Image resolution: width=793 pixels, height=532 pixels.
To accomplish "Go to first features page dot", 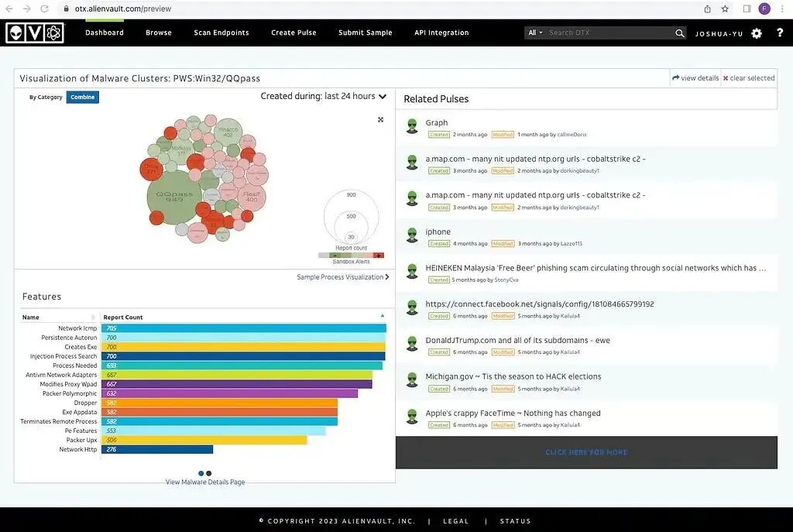I will [201, 473].
